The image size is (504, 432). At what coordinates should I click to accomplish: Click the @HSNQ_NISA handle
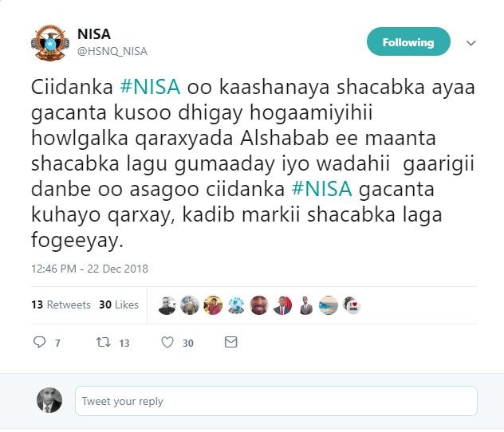coord(112,51)
